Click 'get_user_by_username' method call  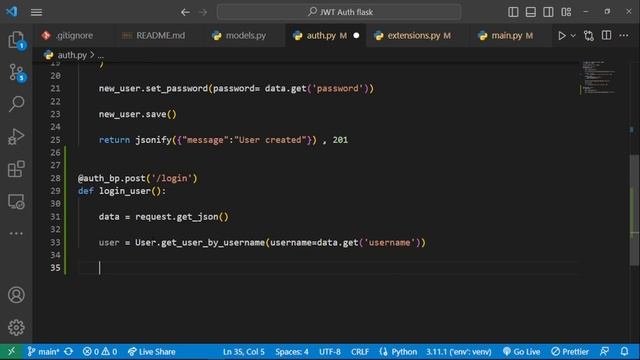213,242
